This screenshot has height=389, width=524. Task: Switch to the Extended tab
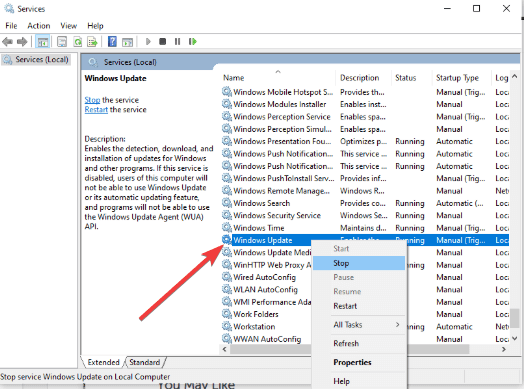103,362
